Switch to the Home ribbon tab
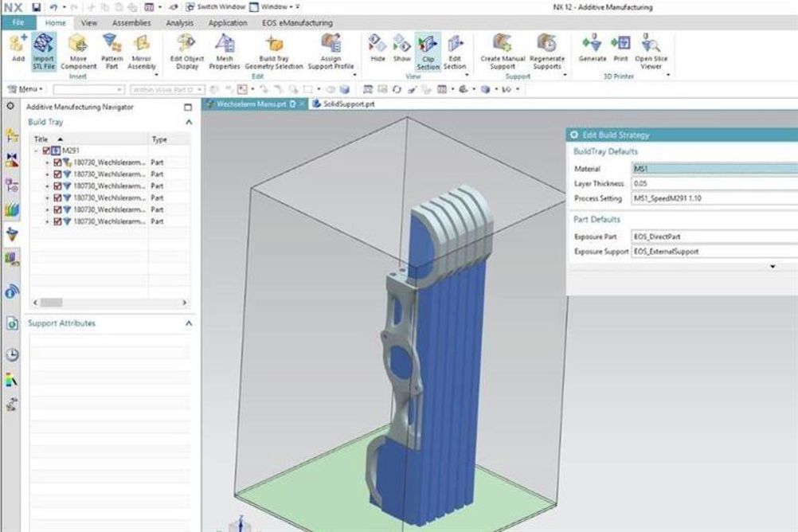798x532 pixels. coord(56,23)
